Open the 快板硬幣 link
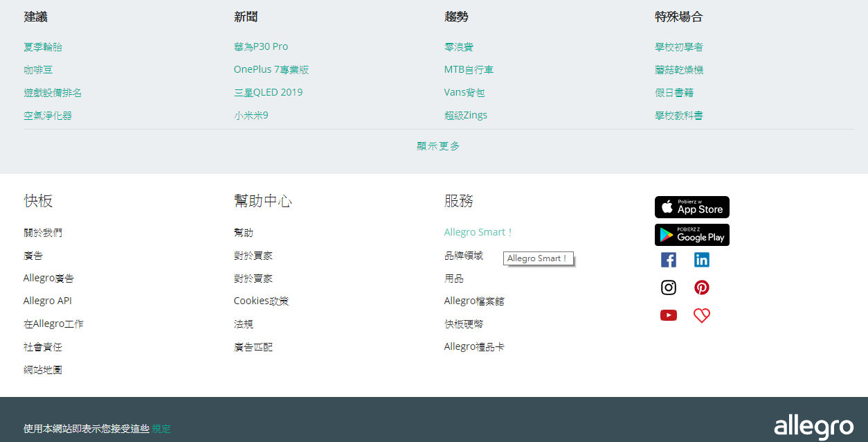Screen dimensions: 868x442 coord(464,324)
